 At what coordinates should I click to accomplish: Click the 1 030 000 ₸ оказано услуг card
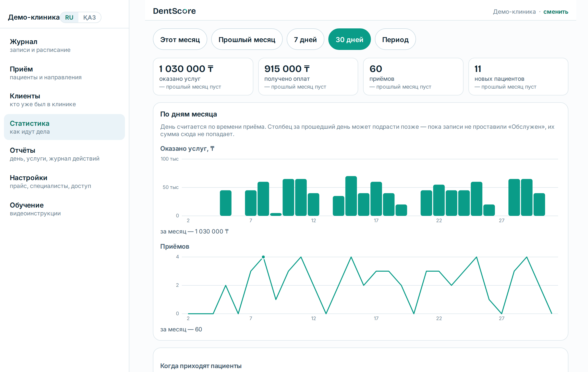tap(203, 77)
